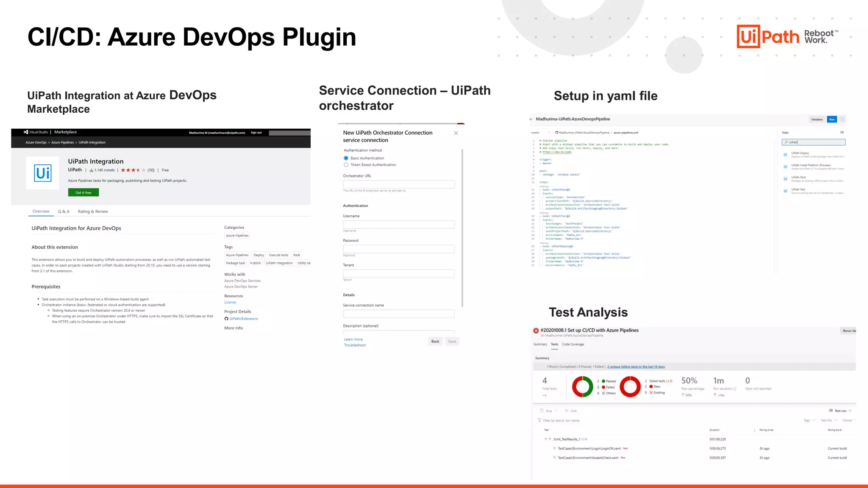
Task: Click the Get it free button
Action: (x=83, y=193)
